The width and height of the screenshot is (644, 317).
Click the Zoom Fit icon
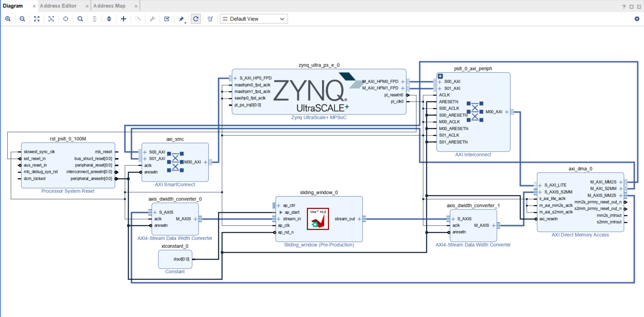pyautogui.click(x=37, y=19)
